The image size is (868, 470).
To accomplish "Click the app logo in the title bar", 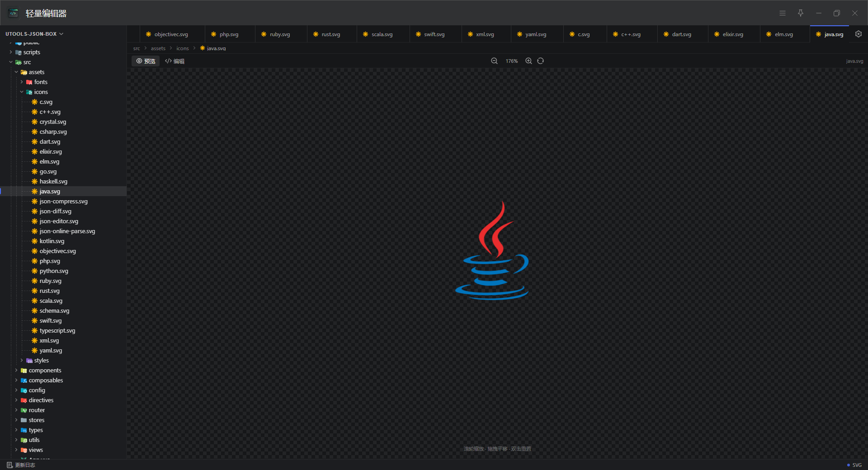I will pyautogui.click(x=14, y=13).
